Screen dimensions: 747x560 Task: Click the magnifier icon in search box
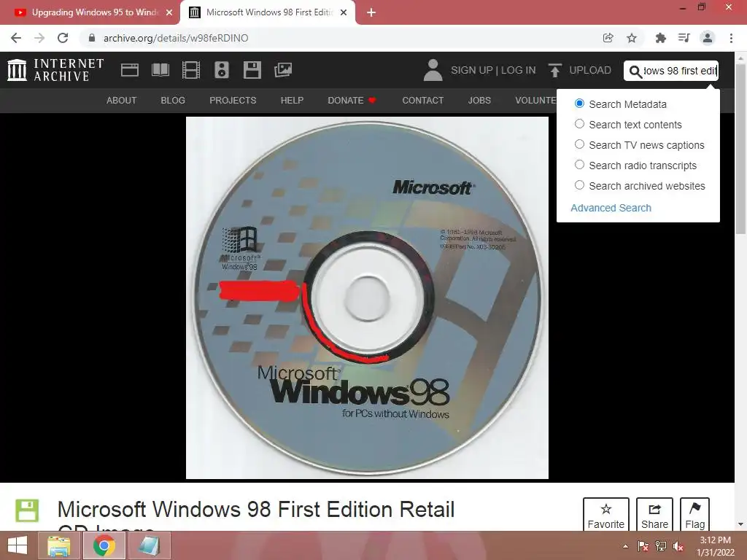tap(635, 71)
